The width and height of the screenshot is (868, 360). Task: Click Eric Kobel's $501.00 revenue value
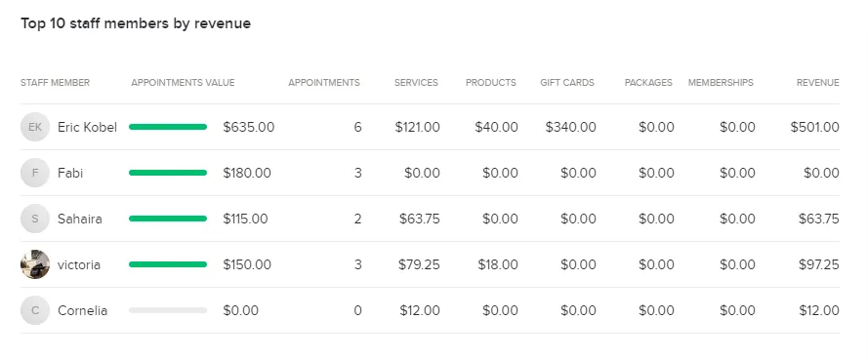pos(815,127)
